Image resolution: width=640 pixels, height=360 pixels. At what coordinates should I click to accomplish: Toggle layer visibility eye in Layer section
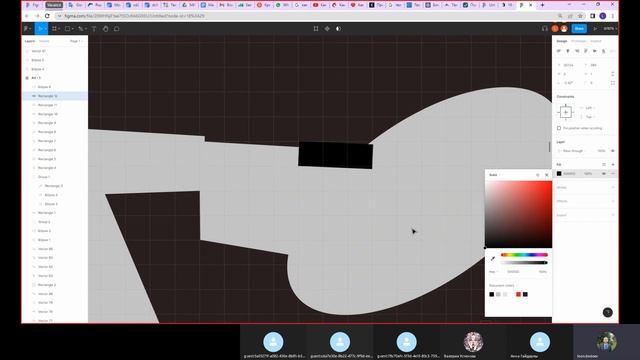point(613,151)
